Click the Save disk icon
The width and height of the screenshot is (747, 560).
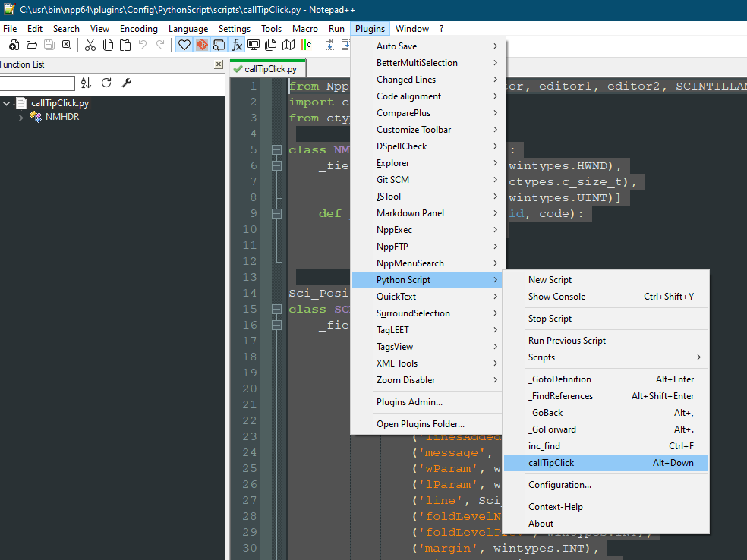pyautogui.click(x=49, y=46)
